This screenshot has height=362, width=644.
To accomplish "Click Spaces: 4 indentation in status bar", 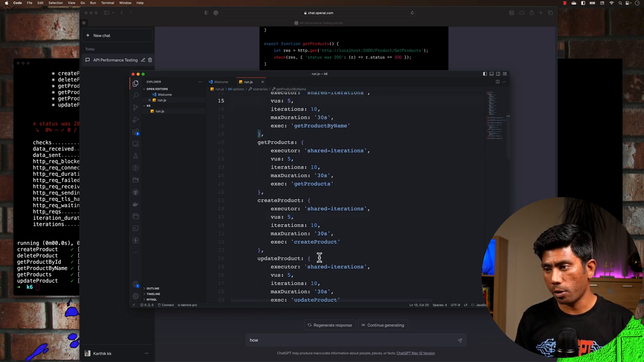I will pyautogui.click(x=440, y=305).
